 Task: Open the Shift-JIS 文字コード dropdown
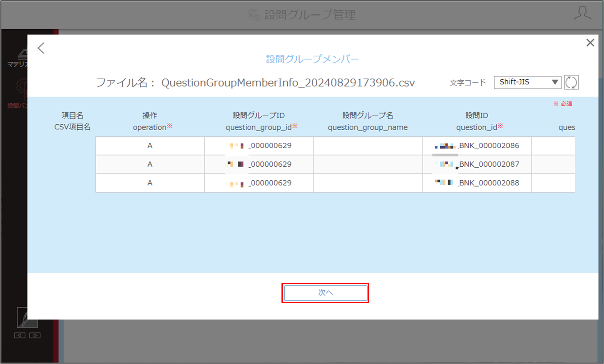click(528, 82)
